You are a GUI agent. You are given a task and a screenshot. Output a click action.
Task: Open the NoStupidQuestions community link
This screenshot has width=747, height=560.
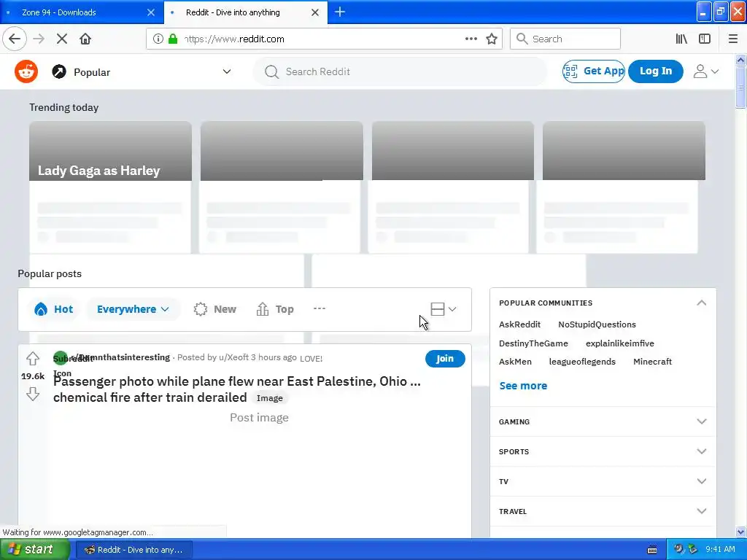click(x=597, y=324)
